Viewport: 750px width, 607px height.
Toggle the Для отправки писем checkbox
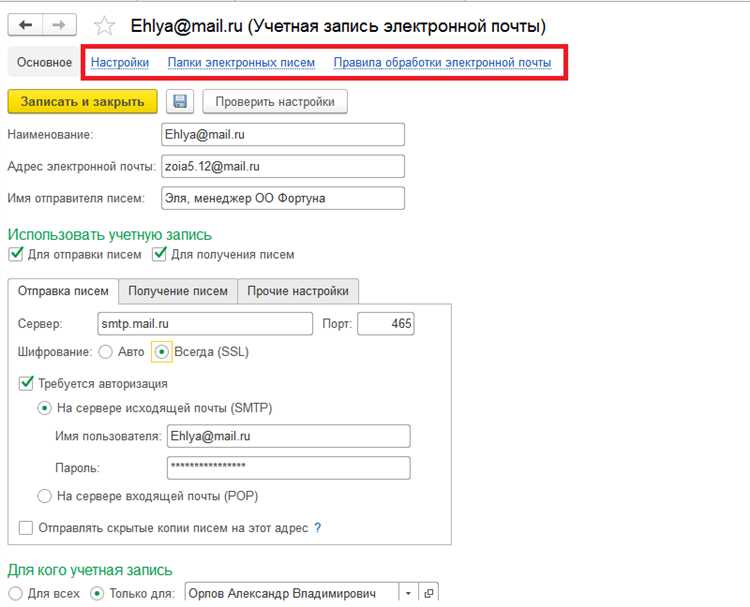coord(16,254)
